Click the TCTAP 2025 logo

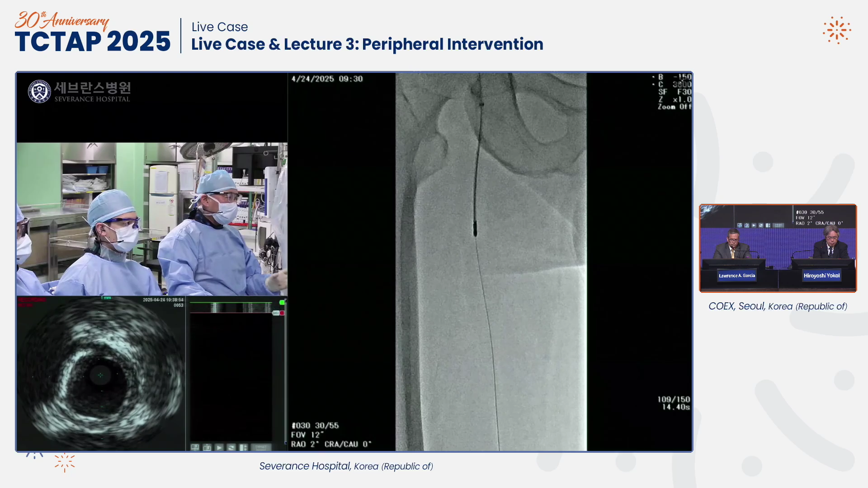click(x=93, y=33)
